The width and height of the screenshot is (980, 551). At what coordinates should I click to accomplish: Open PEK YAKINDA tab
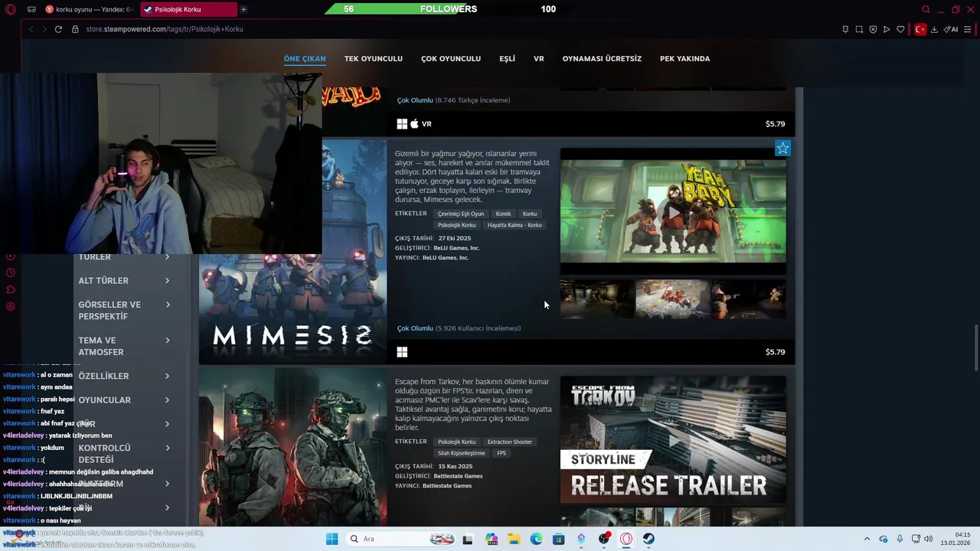684,59
